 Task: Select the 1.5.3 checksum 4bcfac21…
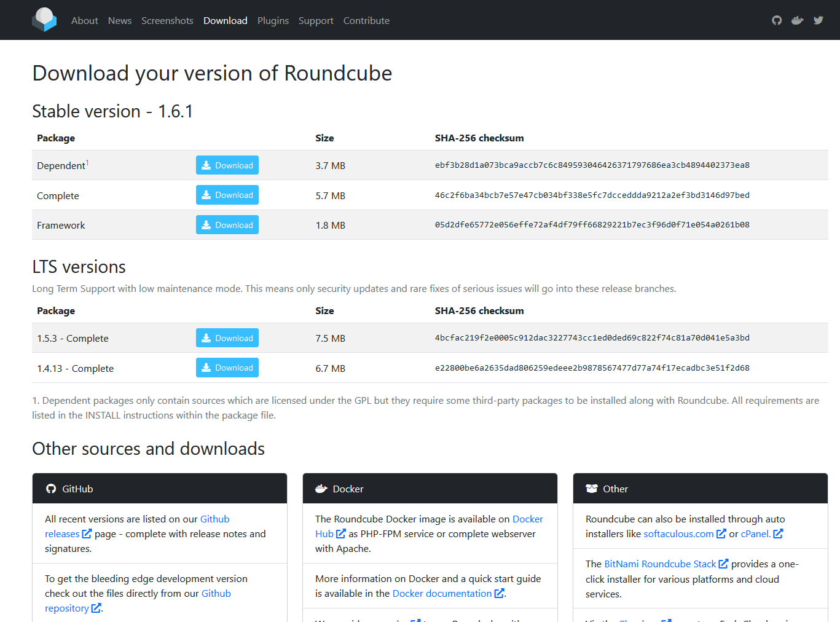click(x=592, y=338)
